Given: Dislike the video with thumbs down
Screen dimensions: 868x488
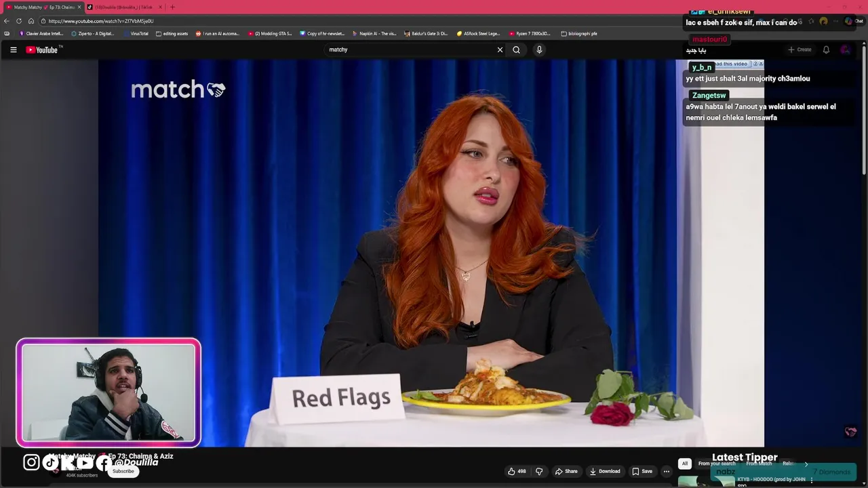Looking at the screenshot, I should pos(539,471).
